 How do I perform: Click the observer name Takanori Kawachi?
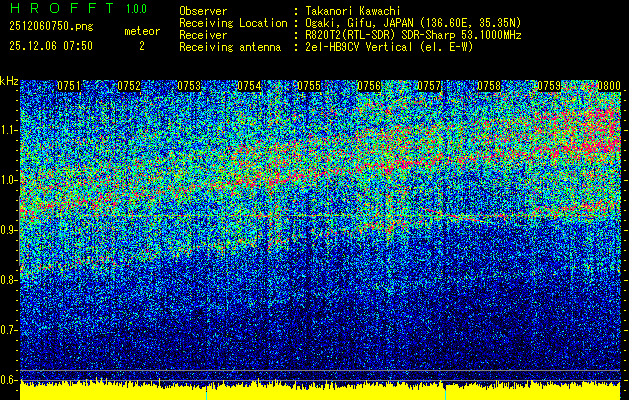353,11
